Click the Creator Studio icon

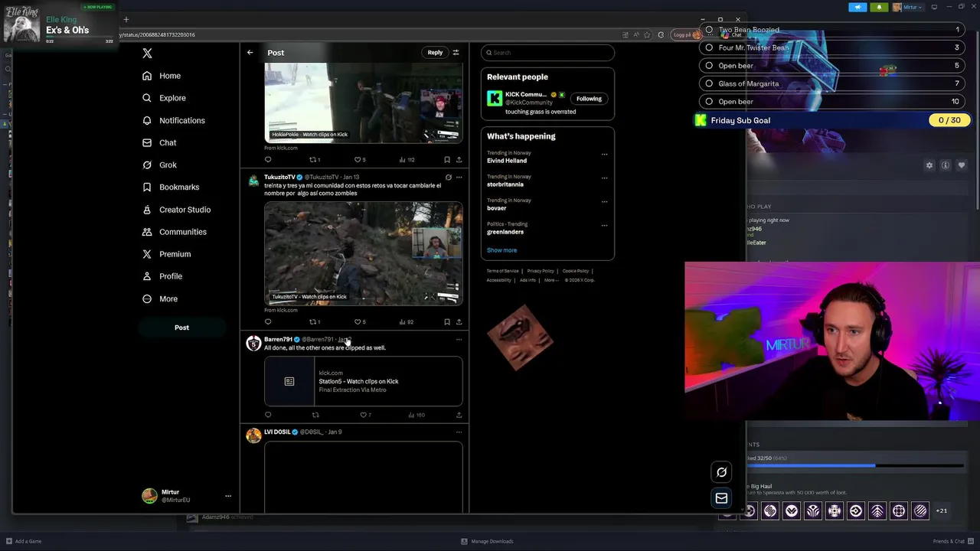pyautogui.click(x=147, y=209)
